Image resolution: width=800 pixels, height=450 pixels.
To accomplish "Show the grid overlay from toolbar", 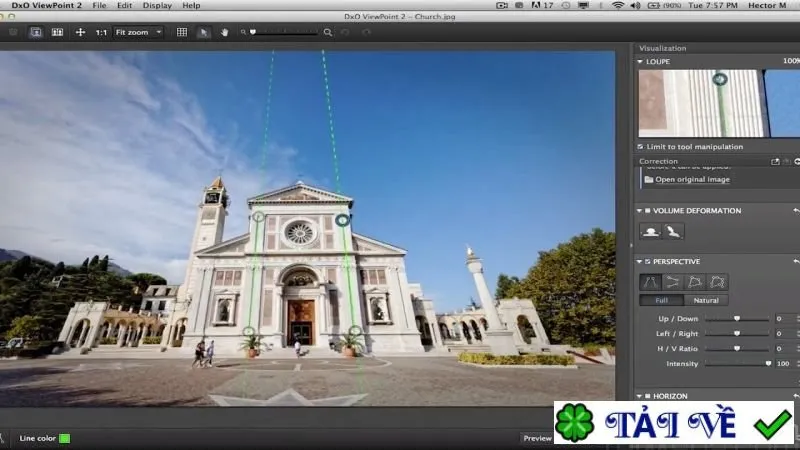I will tap(182, 32).
